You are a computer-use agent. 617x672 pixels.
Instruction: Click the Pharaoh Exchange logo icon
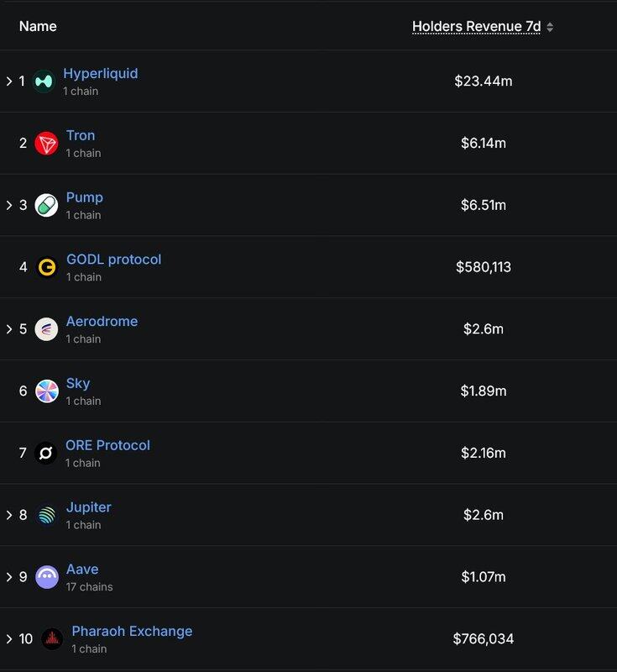[x=52, y=639]
